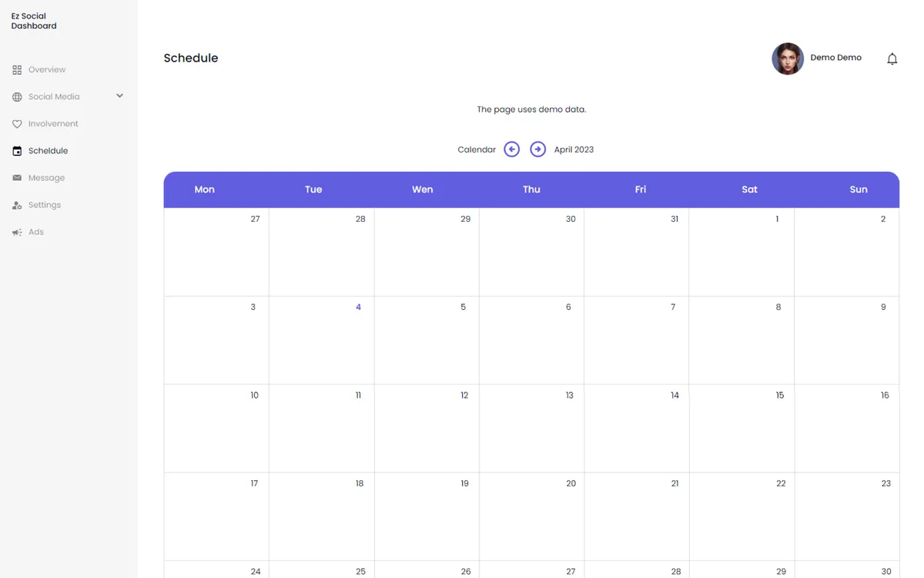Screen dimensions: 924x578
Task: Select day 6 calendar cell
Action: click(531, 341)
